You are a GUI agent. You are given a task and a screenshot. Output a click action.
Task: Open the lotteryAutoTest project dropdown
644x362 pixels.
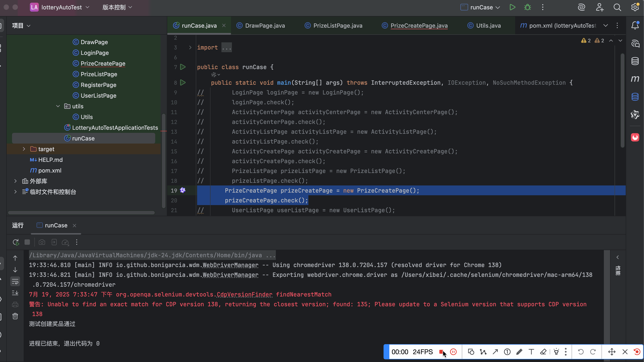tap(60, 7)
